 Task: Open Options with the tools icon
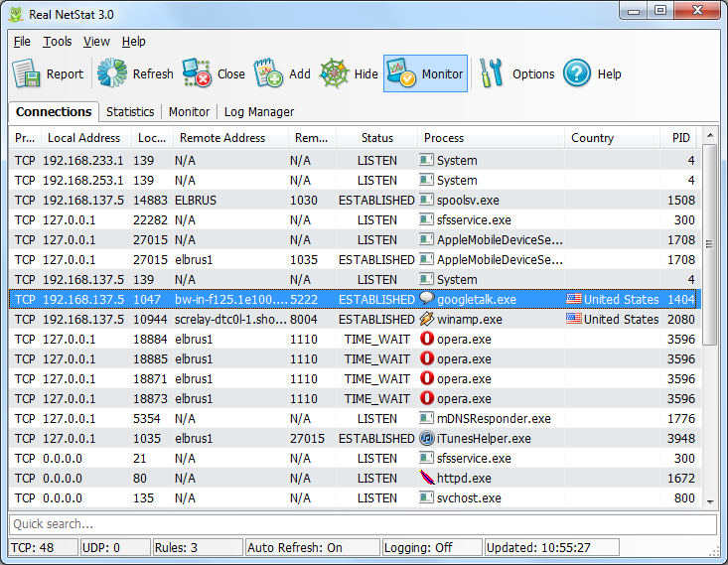[493, 73]
